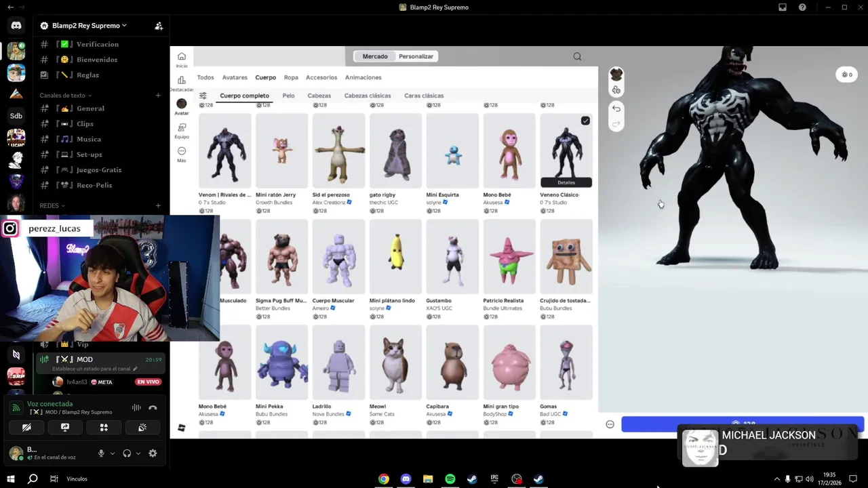Open Destacadas charts icon in Roblox sidebar
Image resolution: width=868 pixels, height=488 pixels.
[x=182, y=83]
